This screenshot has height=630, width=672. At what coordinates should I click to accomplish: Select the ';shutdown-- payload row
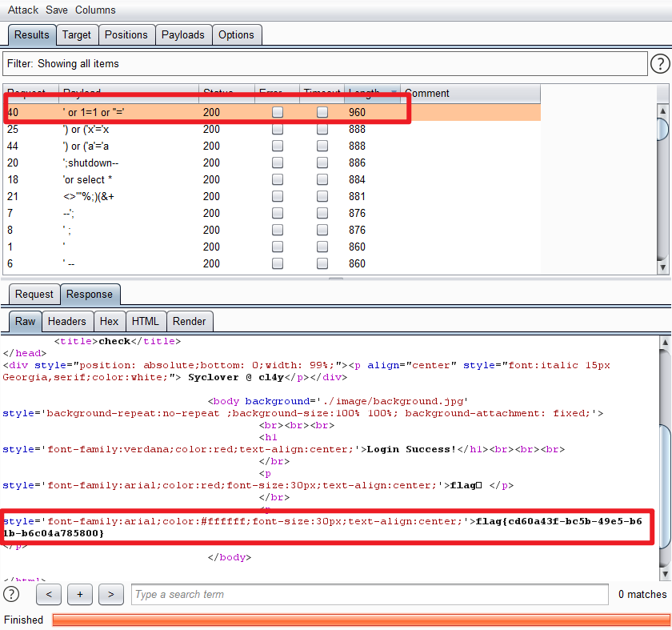(272, 163)
